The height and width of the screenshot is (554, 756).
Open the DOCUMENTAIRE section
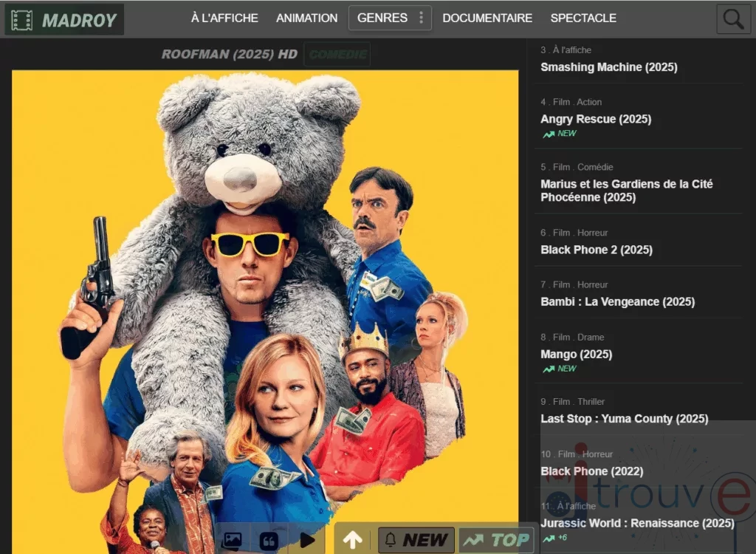[487, 18]
